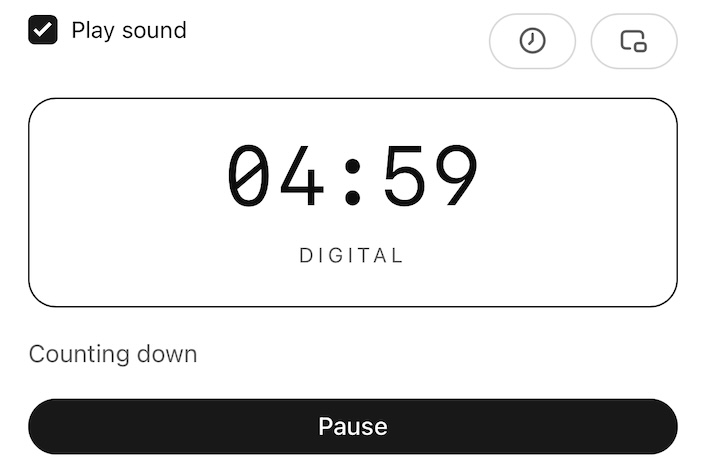Click the letter D starting DIGITAL
The width and height of the screenshot is (706, 475).
306,256
